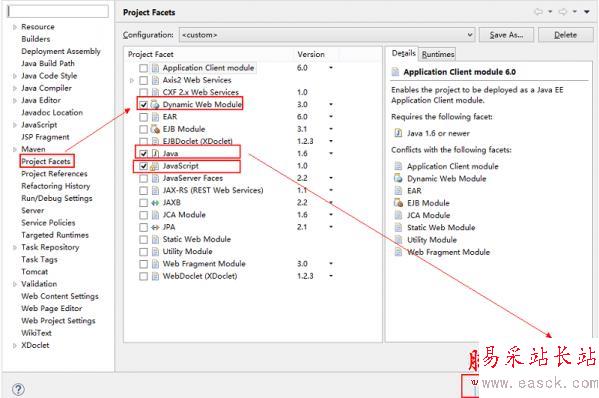Image resolution: width=599 pixels, height=398 pixels.
Task: Click the back navigation arrow icon
Action: (539, 12)
